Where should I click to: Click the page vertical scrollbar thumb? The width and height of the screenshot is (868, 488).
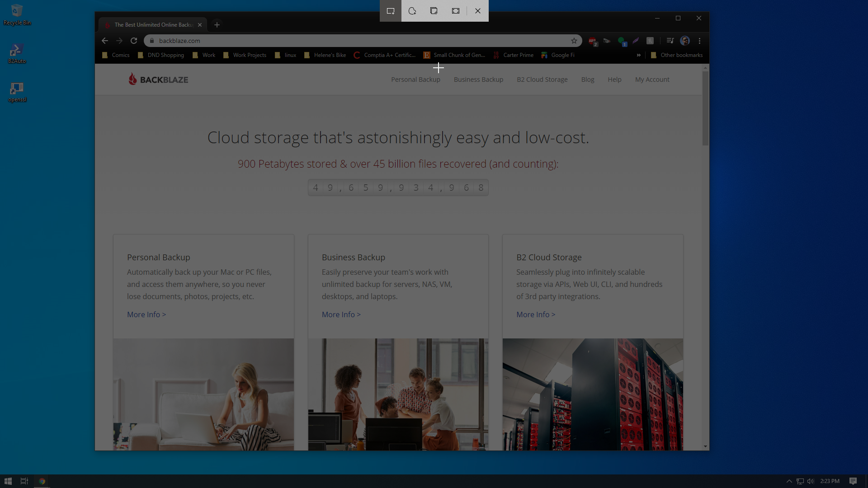click(x=705, y=108)
